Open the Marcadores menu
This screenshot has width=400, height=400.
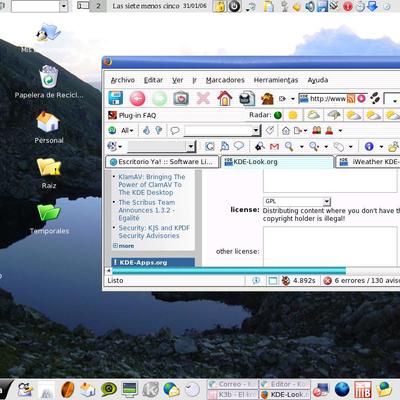(225, 80)
